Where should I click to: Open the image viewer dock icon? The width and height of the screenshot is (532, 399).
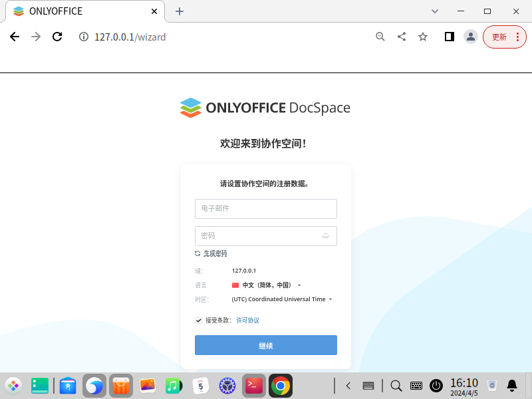(148, 386)
